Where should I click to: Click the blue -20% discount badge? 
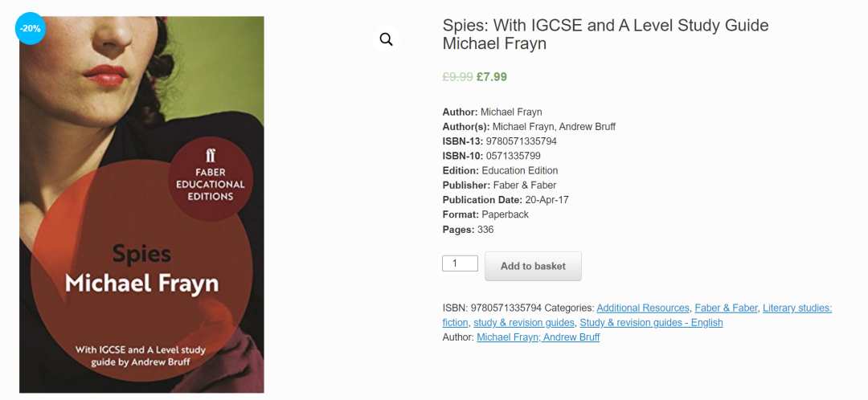click(31, 29)
